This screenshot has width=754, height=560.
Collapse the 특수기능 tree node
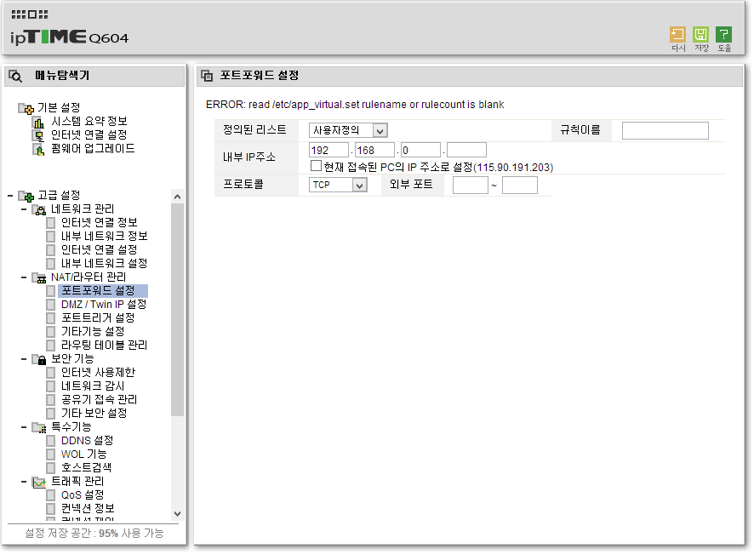[24, 427]
